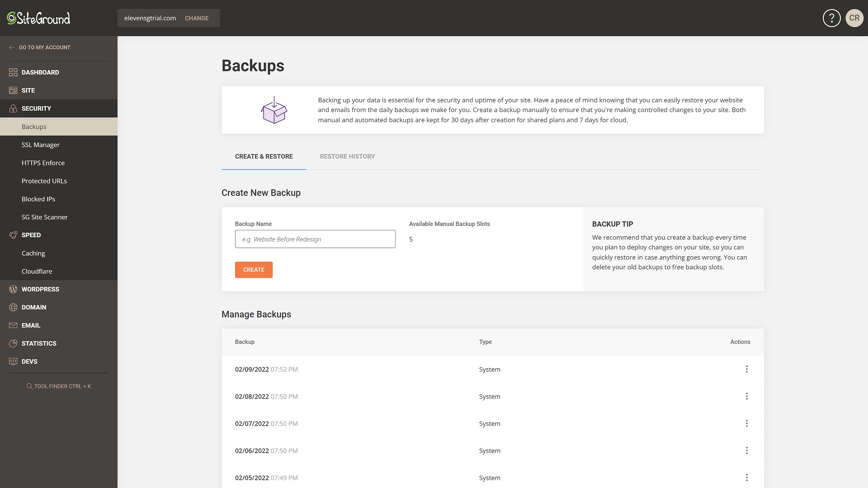The width and height of the screenshot is (868, 488).
Task: Click the Change domain button
Action: [197, 18]
